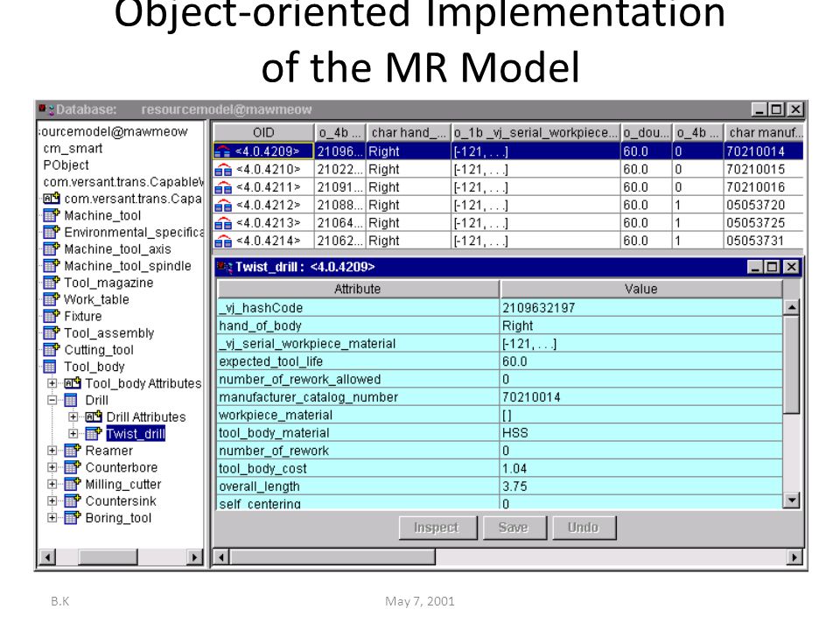This screenshot has height=630, width=840.
Task: Click the OID column header
Action: click(263, 132)
